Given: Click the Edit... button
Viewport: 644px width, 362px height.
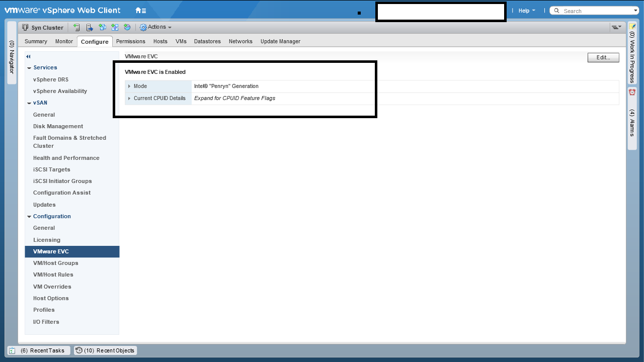Looking at the screenshot, I should pos(603,58).
